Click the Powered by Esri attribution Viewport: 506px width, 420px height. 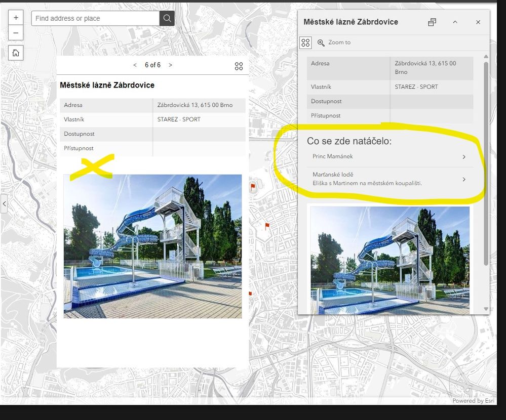click(473, 401)
